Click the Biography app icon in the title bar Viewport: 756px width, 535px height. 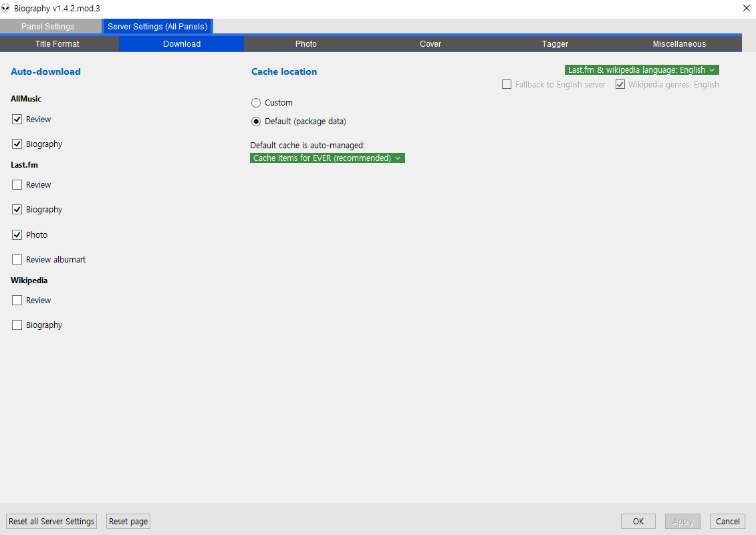tap(5, 8)
